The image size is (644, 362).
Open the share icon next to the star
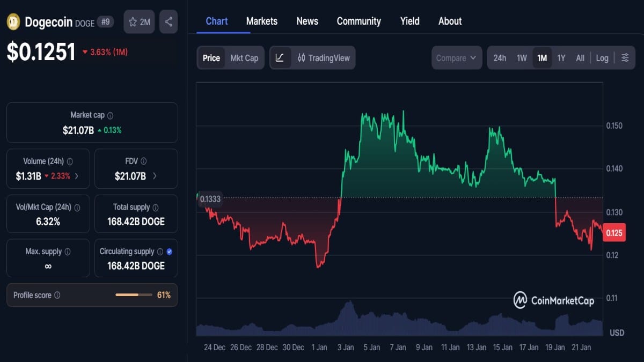[168, 21]
